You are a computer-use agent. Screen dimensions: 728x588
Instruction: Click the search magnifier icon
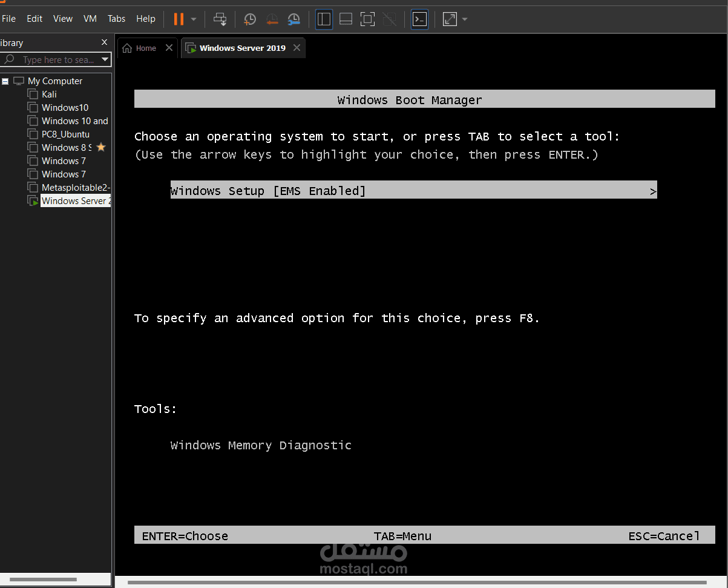point(9,59)
